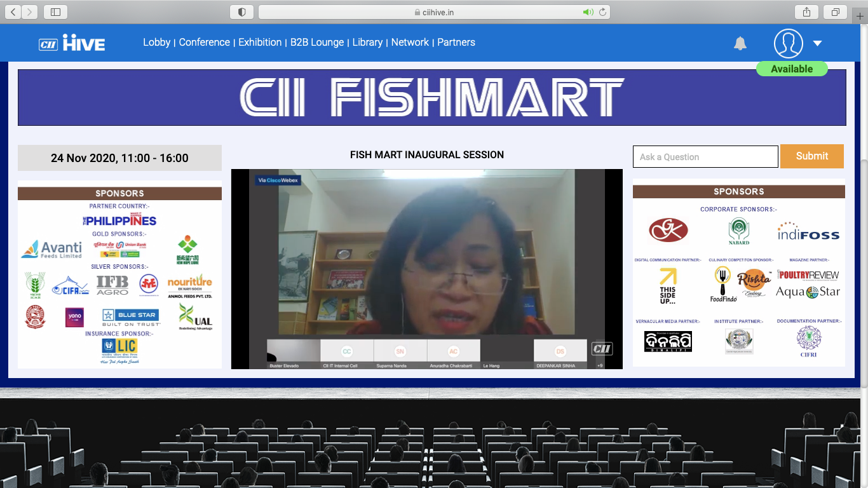Click the CII HIVE logo

[72, 43]
